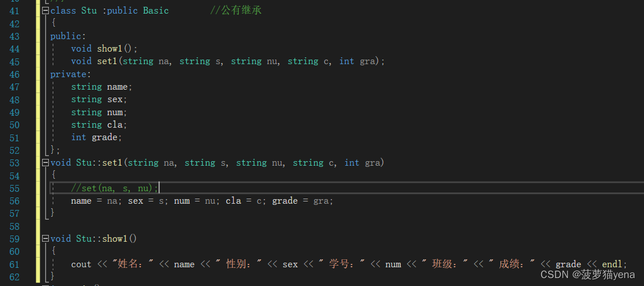Click the 'string num;' member declaration

[x=99, y=112]
